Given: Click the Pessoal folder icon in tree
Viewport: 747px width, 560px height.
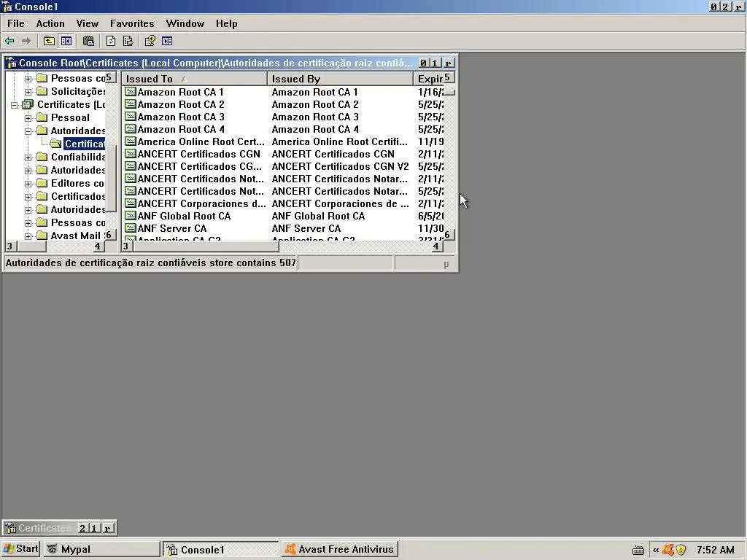Looking at the screenshot, I should (x=42, y=117).
